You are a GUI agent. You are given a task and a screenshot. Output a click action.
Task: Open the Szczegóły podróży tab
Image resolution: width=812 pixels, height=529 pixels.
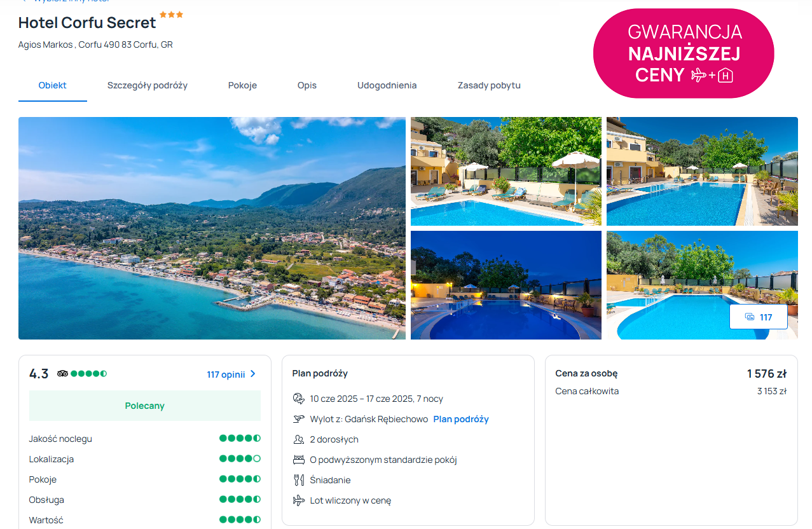tap(148, 85)
